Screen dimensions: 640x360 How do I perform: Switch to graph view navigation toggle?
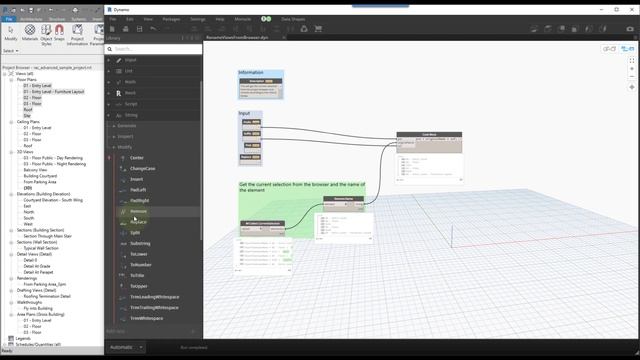click(x=609, y=49)
